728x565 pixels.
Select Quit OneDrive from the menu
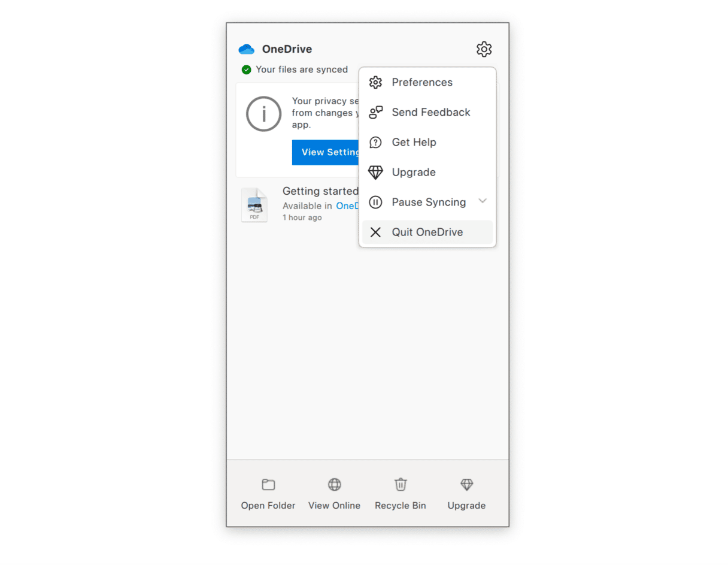tap(427, 232)
